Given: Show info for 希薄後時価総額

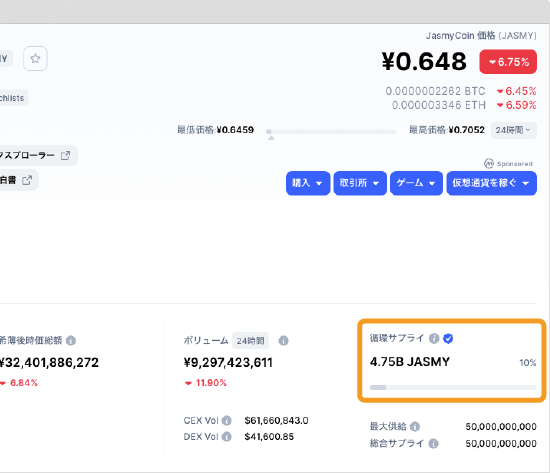Looking at the screenshot, I should [71, 340].
